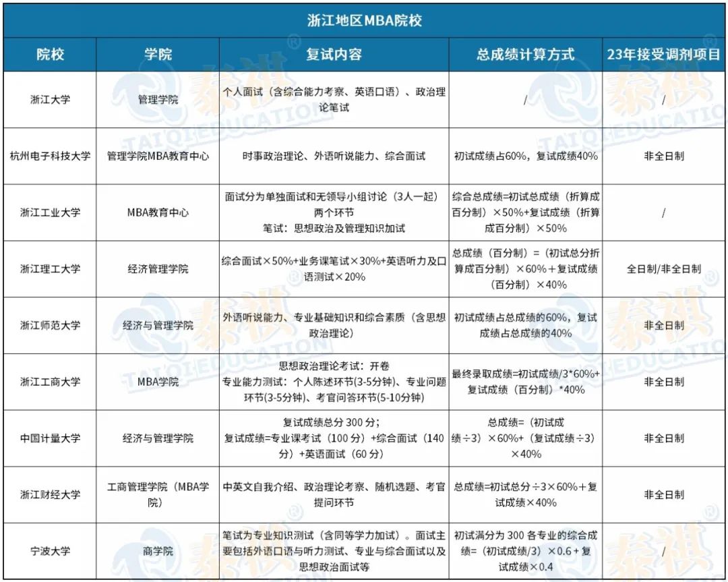The image size is (728, 582).
Task: Click the 中国计量大学 cell
Action: (50, 438)
